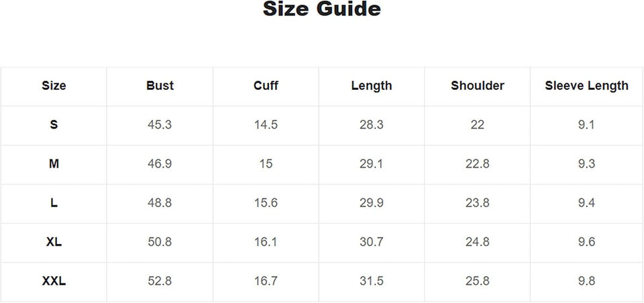The width and height of the screenshot is (644, 303).
Task: Select the Length column header
Action: (371, 86)
